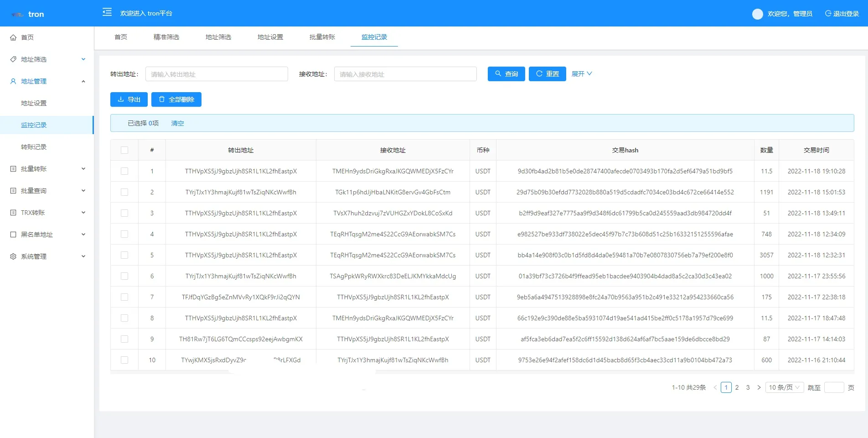Screen dimensions: 868x438
Task: Select the checkbox for row 5
Action: [x=124, y=255]
